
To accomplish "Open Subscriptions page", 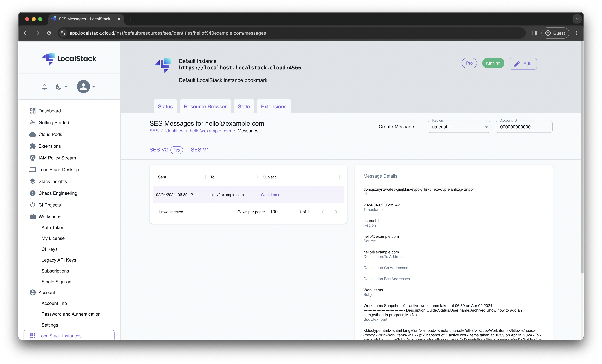I will click(x=55, y=271).
